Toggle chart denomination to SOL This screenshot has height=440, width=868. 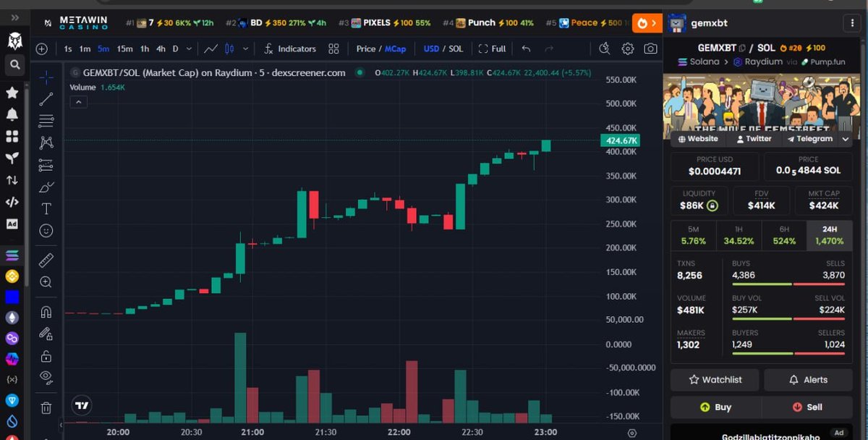(x=456, y=49)
